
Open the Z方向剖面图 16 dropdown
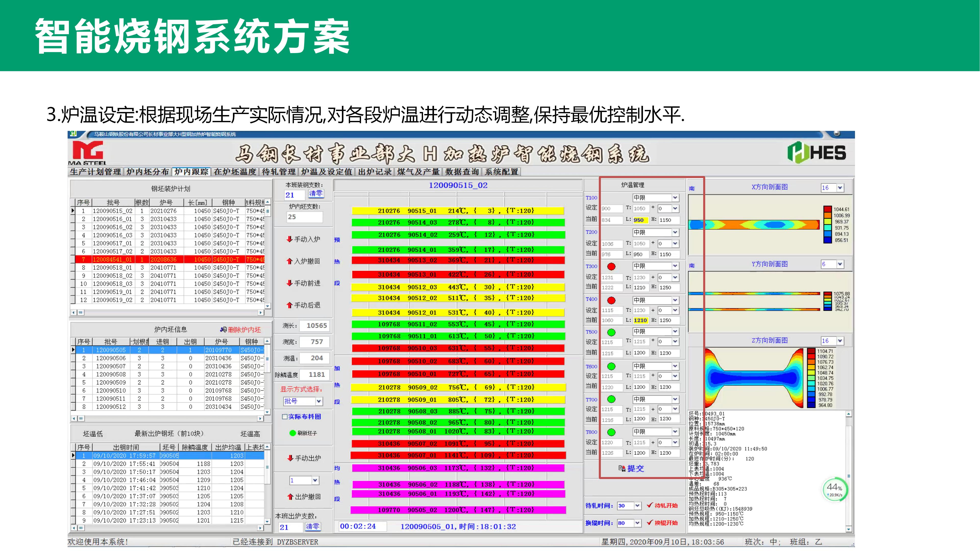point(840,341)
